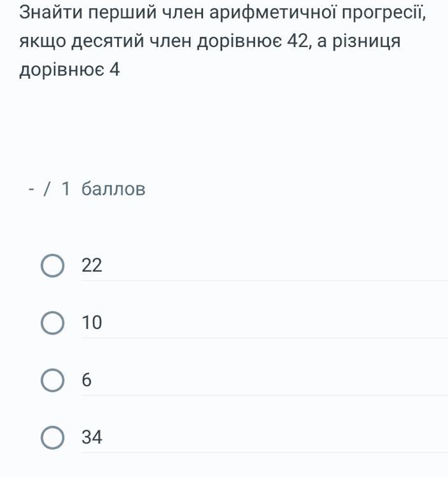The width and height of the screenshot is (448, 478).
Task: Click the word прогресії in the question
Action: coord(383,13)
